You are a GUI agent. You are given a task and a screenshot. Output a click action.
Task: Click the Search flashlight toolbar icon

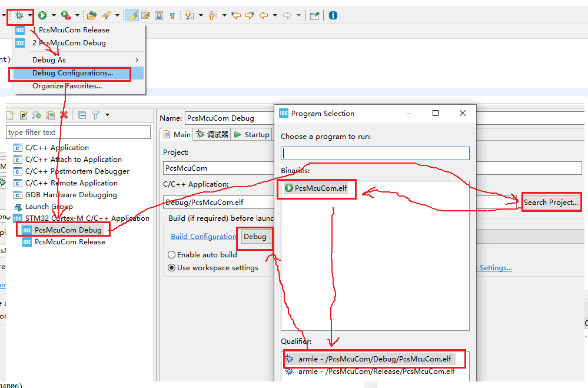click(106, 15)
